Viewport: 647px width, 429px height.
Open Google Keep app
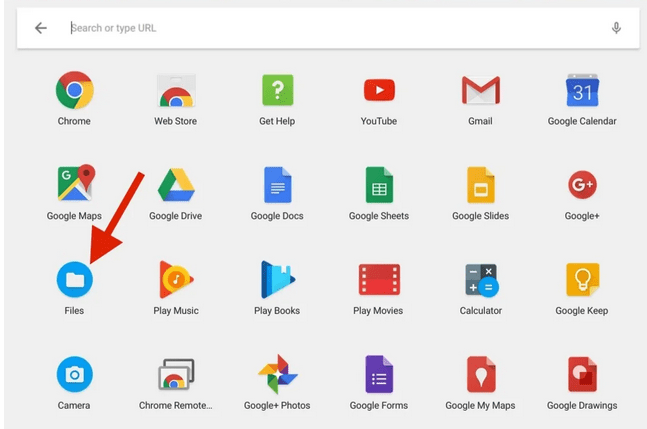pyautogui.click(x=582, y=279)
